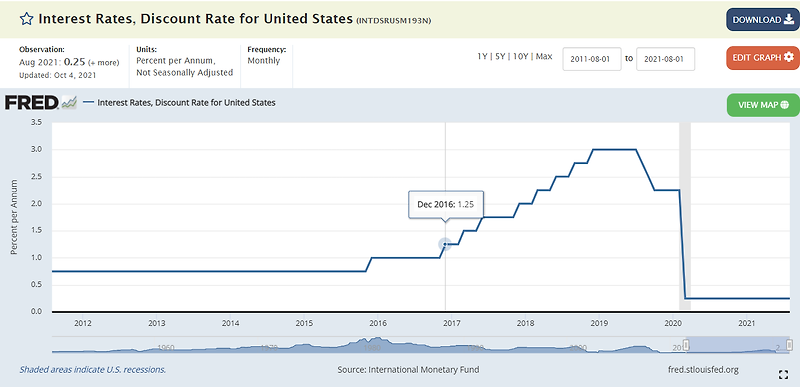Click the 2016 x-axis label
The height and width of the screenshot is (387, 800).
pos(377,323)
